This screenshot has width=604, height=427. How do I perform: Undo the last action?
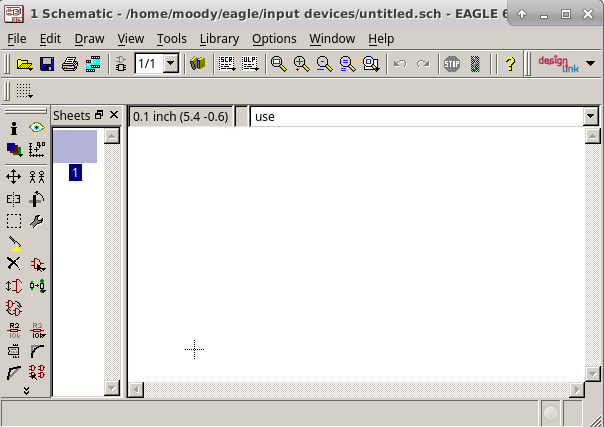pyautogui.click(x=400, y=64)
